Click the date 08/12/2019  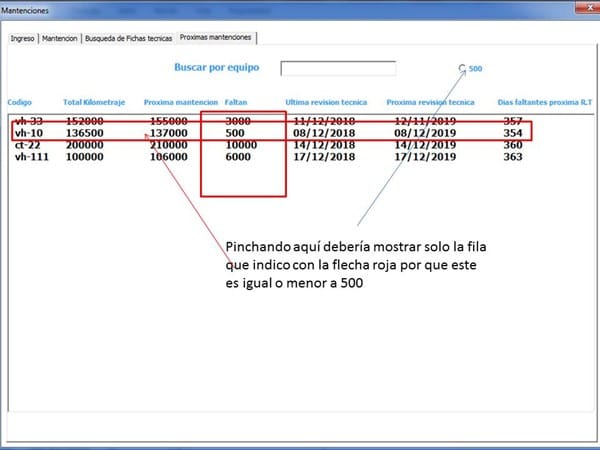point(425,133)
